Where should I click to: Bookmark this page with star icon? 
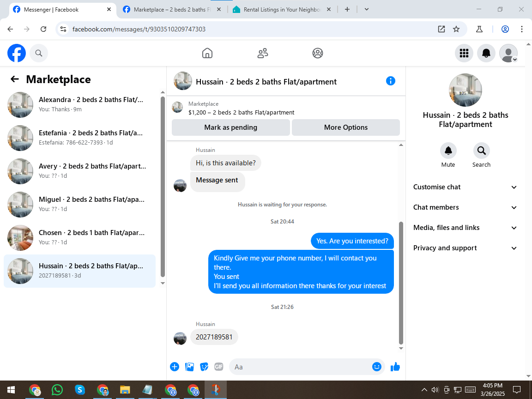click(456, 29)
